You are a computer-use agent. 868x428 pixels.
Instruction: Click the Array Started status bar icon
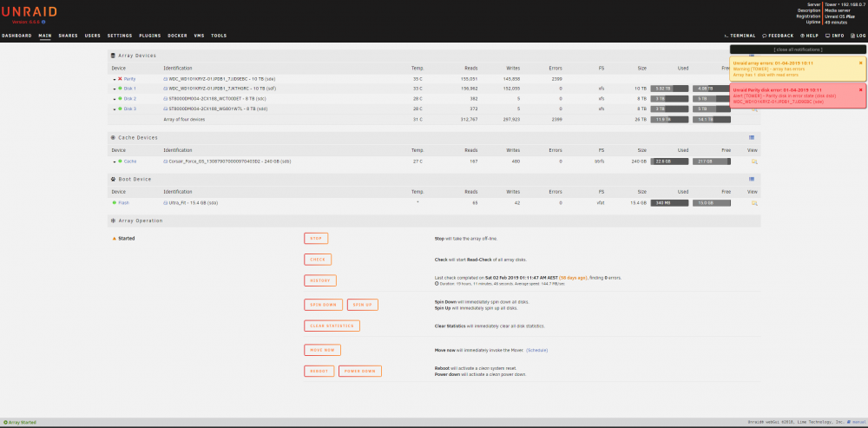coord(5,423)
